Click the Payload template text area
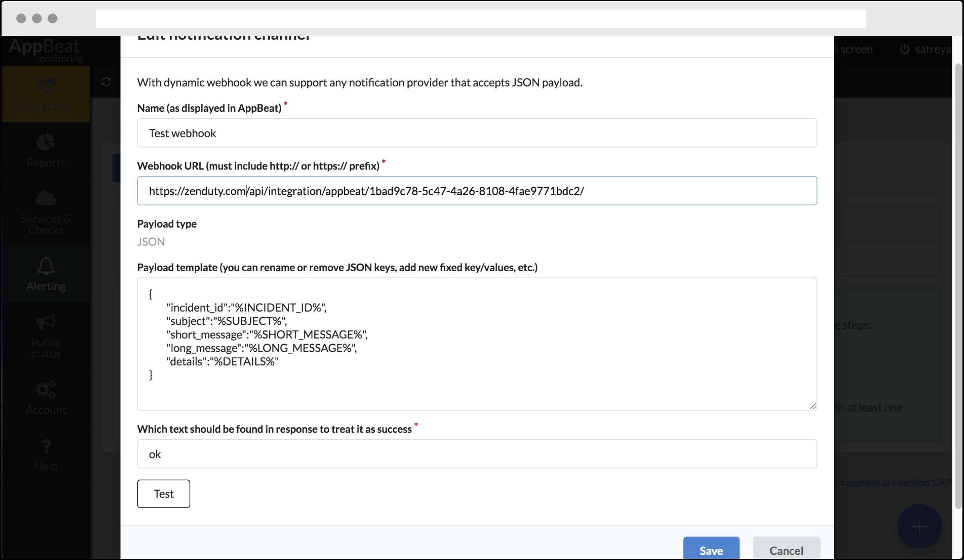 point(477,344)
